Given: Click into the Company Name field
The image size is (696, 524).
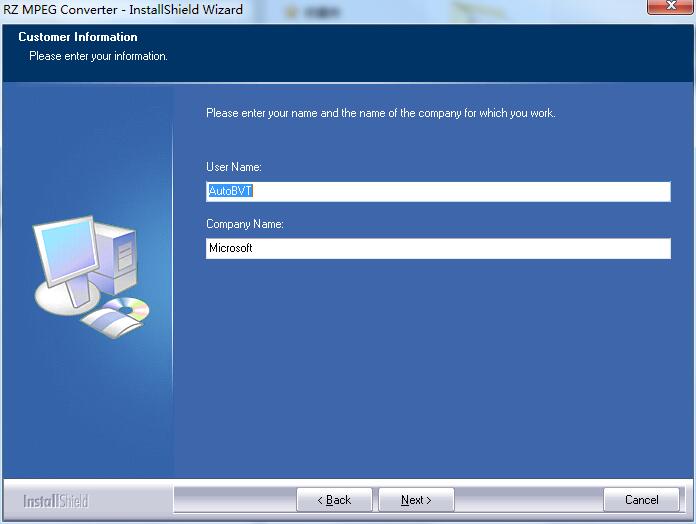Looking at the screenshot, I should point(438,248).
